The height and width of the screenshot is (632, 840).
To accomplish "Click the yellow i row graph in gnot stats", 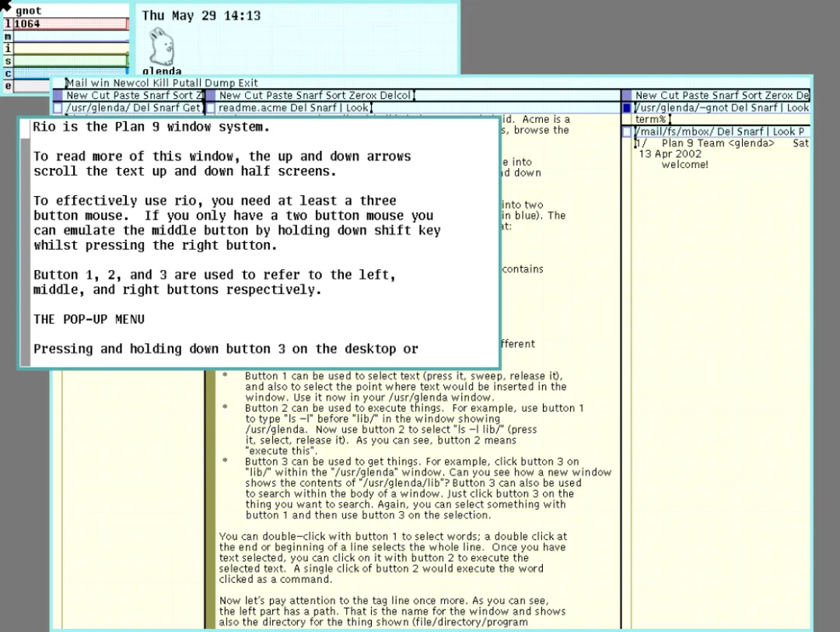I will tap(71, 49).
